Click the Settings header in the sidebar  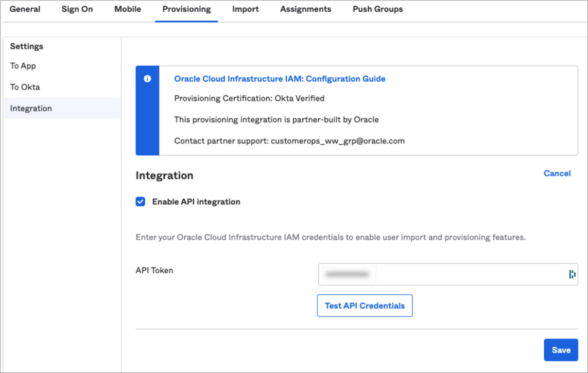pos(26,46)
